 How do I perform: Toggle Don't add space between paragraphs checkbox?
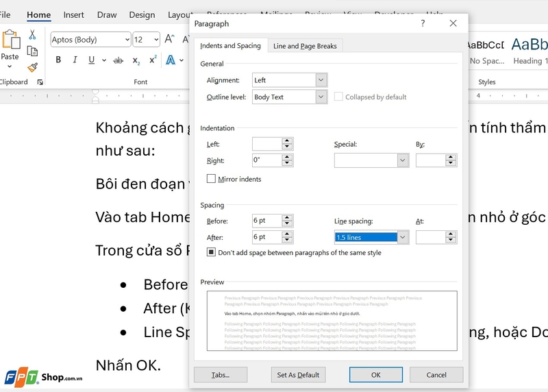211,252
